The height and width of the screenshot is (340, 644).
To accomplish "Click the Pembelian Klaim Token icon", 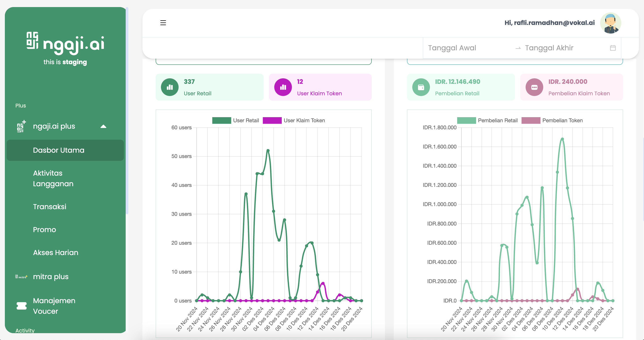I will [x=534, y=87].
